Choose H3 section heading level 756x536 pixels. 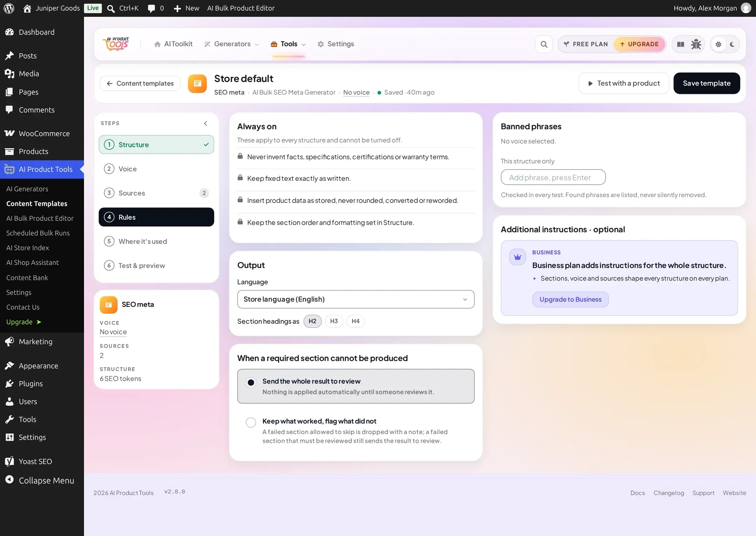(x=334, y=321)
